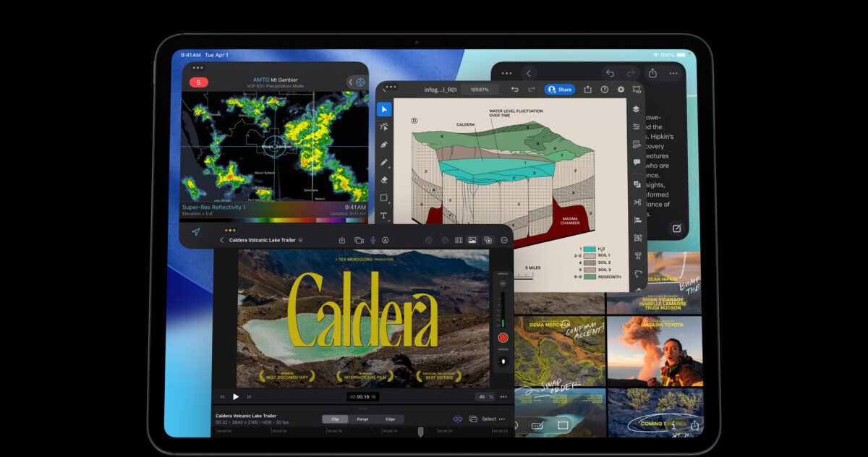Pick the Type tool
Screen dimensions: 868x457
coord(384,215)
